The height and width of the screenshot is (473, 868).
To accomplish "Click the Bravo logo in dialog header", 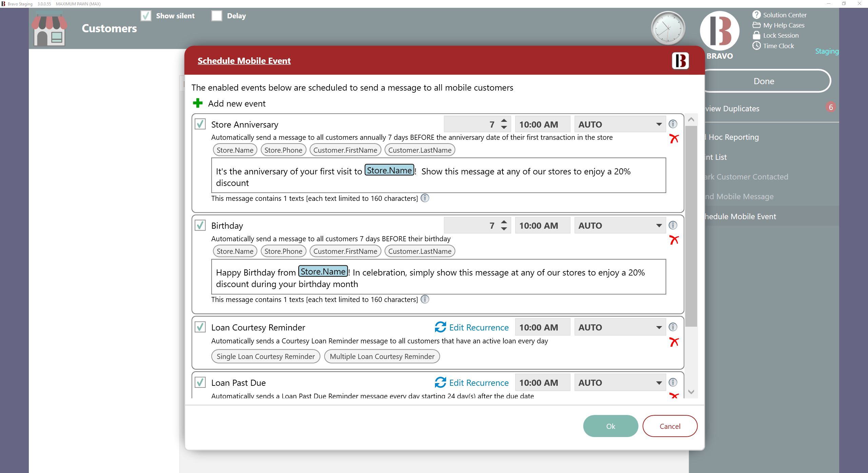I will [680, 61].
